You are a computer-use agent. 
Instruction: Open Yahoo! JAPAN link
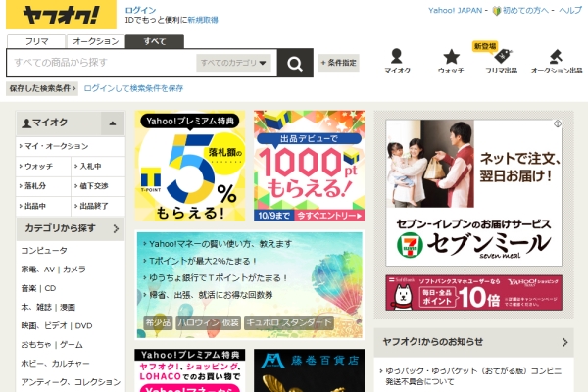click(456, 11)
